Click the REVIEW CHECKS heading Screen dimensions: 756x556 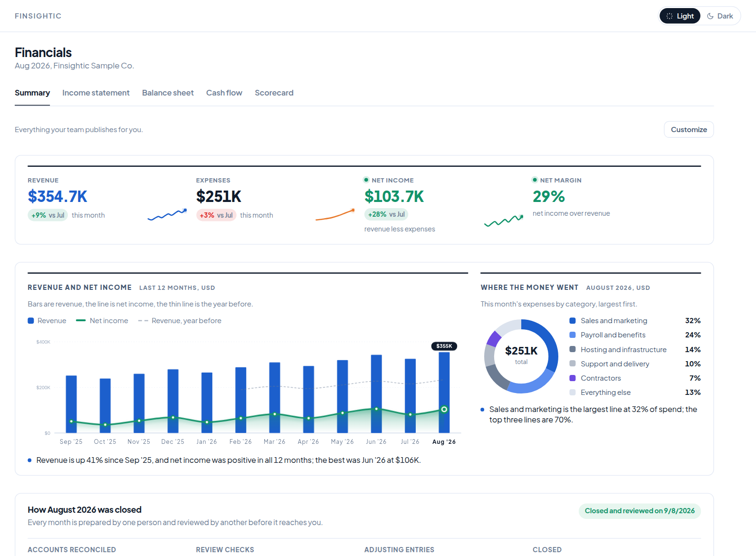(225, 550)
